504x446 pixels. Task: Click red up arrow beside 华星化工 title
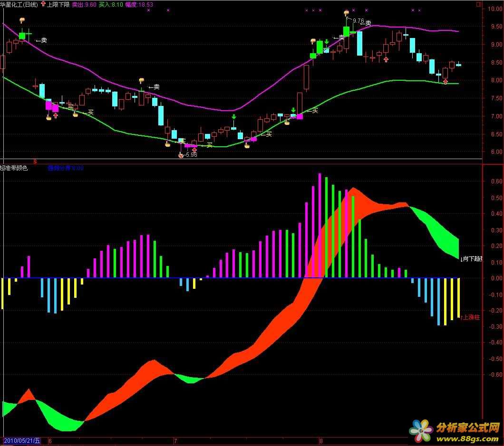pyautogui.click(x=43, y=4)
